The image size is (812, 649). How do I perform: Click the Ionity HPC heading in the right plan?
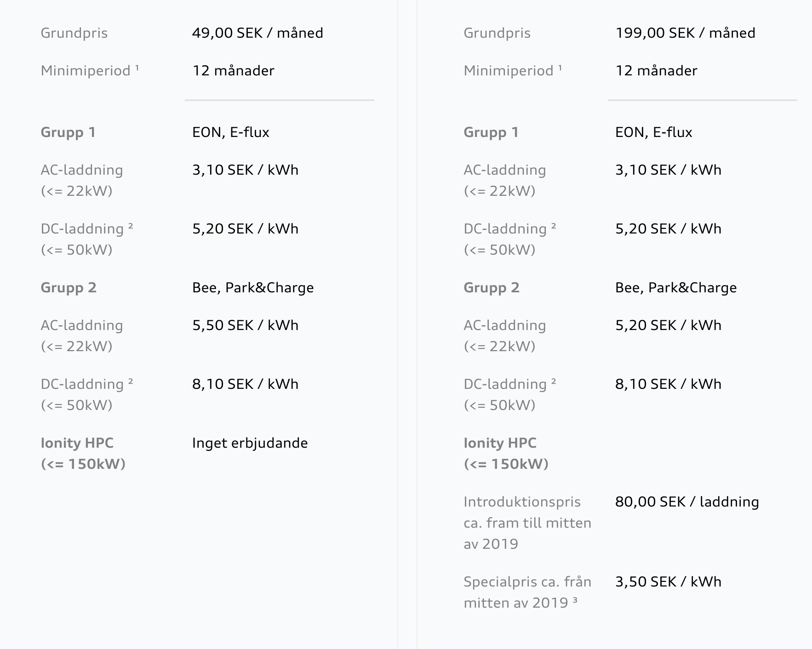pos(500,443)
